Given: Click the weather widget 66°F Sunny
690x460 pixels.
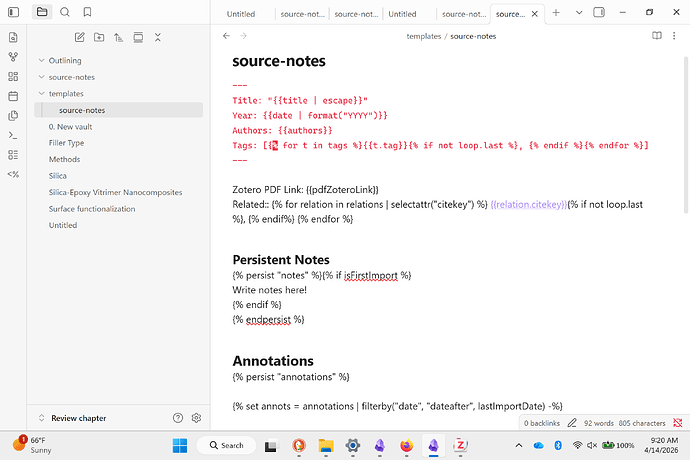Looking at the screenshot, I should point(32,445).
